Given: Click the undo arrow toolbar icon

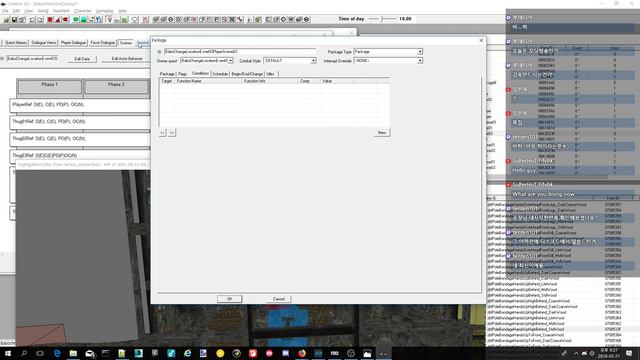Looking at the screenshot, I should pyautogui.click(x=32, y=20).
